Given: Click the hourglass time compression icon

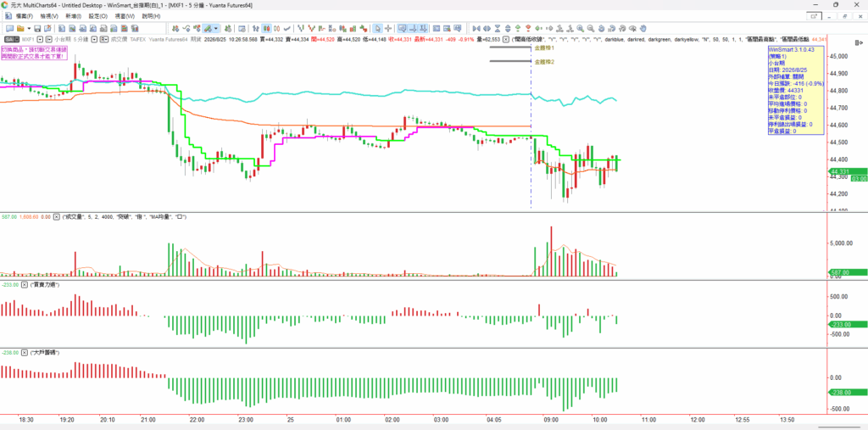Looking at the screenshot, I should tap(498, 28).
